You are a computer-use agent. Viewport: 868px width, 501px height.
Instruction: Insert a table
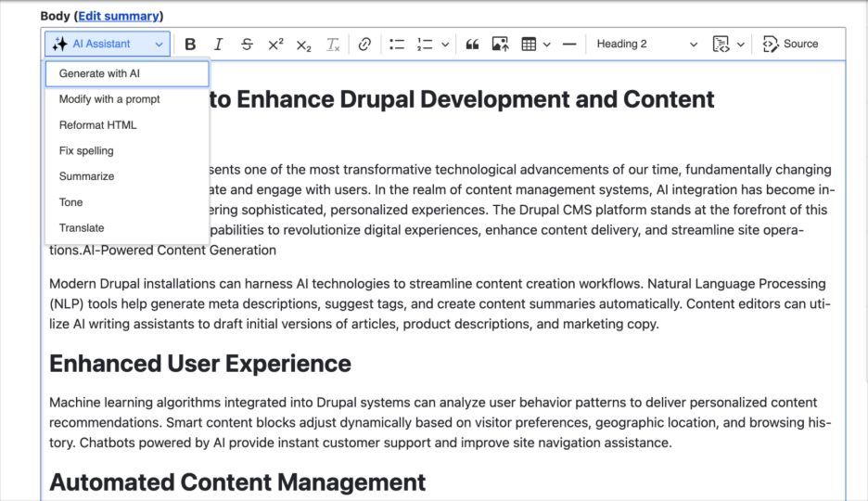click(x=529, y=44)
